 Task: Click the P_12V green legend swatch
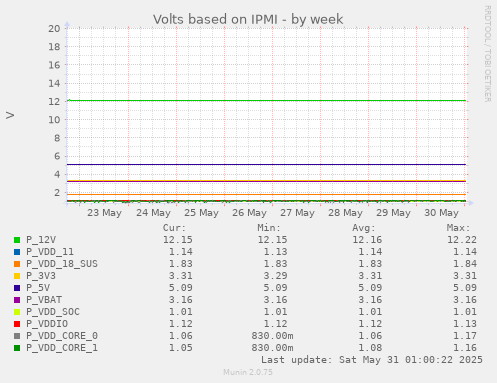pos(17,240)
